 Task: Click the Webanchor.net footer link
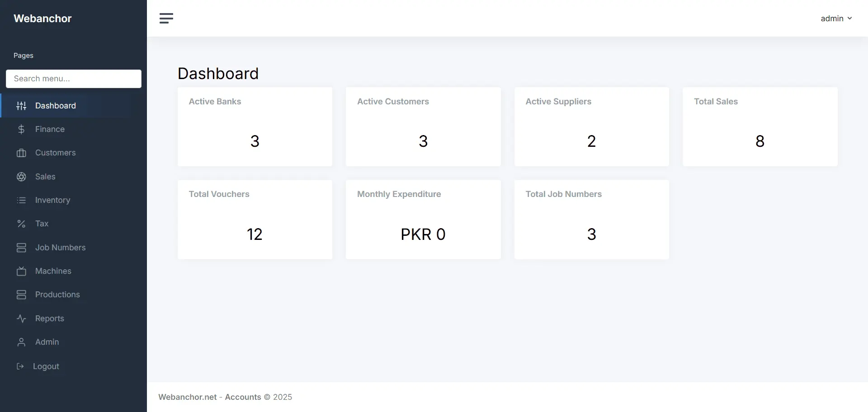pyautogui.click(x=187, y=397)
